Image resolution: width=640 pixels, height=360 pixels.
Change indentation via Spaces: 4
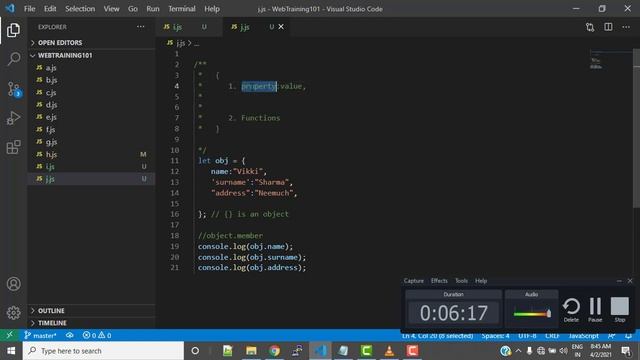click(x=496, y=336)
